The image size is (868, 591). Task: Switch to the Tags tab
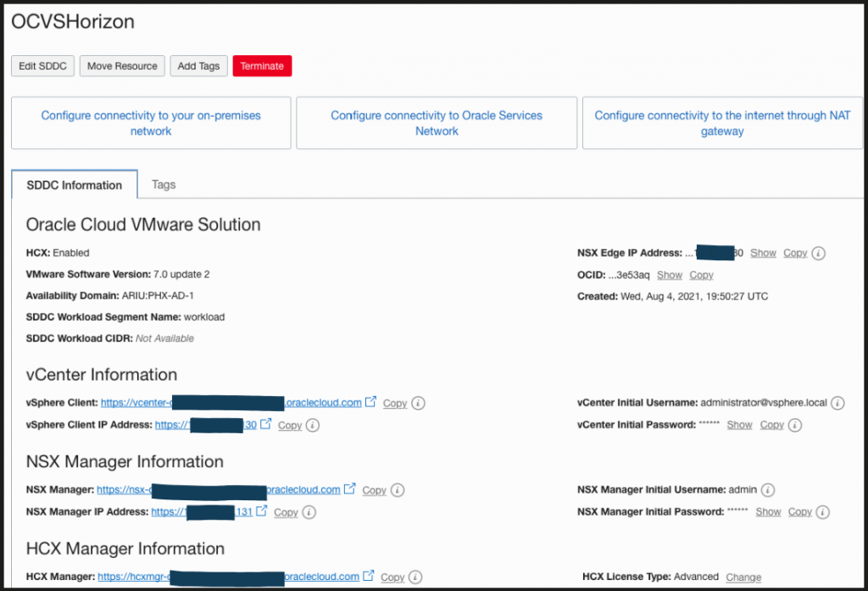click(x=164, y=184)
